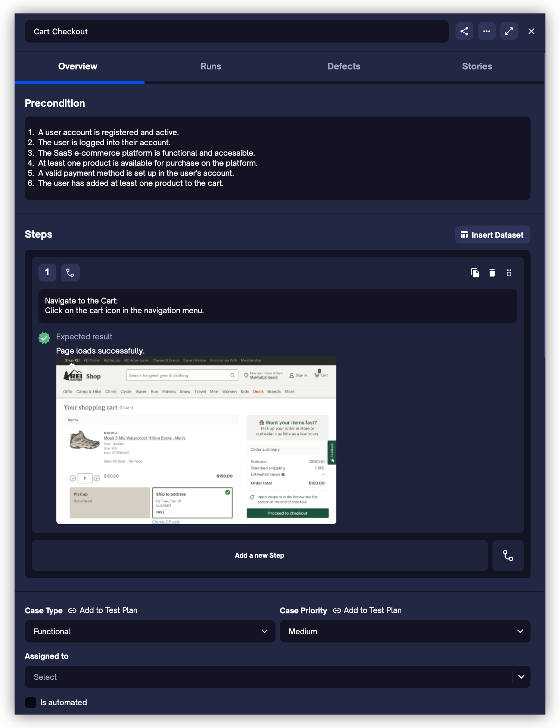560x728 pixels.
Task: Click the Steps section heading
Action: coord(38,234)
